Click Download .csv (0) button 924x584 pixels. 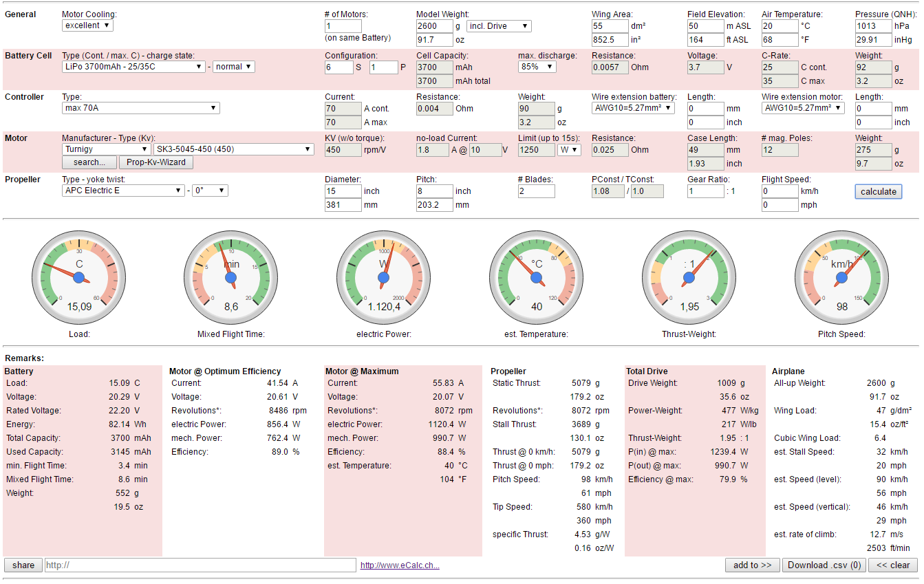pyautogui.click(x=824, y=565)
